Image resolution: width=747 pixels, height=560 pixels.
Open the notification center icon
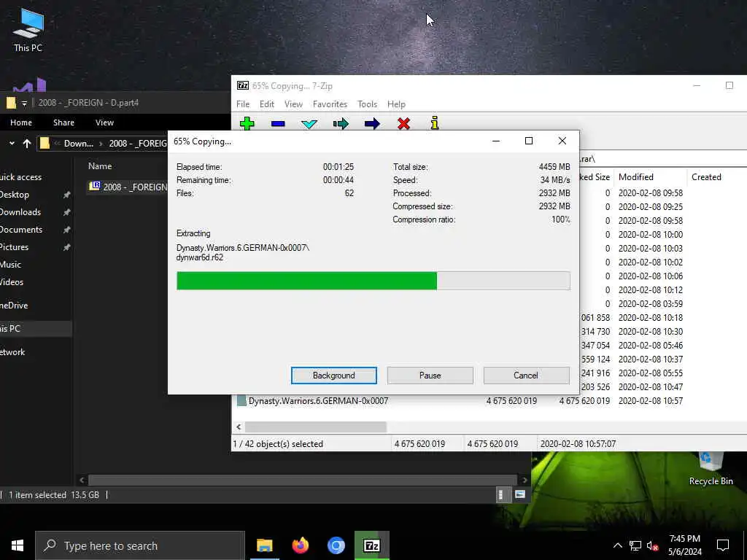coord(723,545)
